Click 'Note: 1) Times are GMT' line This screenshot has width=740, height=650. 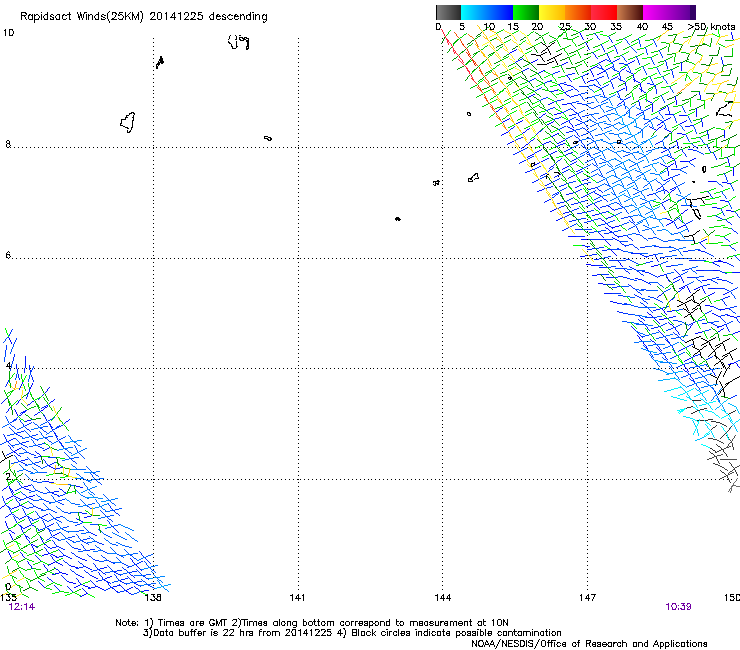tap(312, 623)
